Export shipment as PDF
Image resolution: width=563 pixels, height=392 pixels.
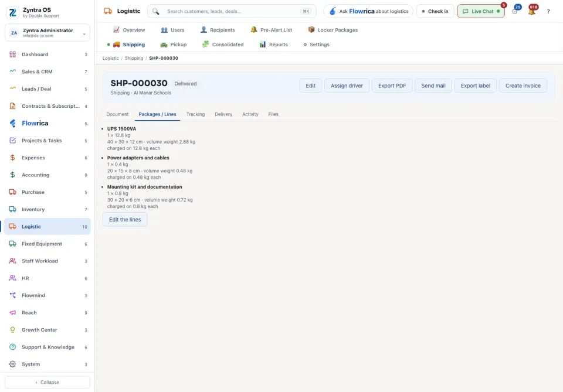pos(392,86)
